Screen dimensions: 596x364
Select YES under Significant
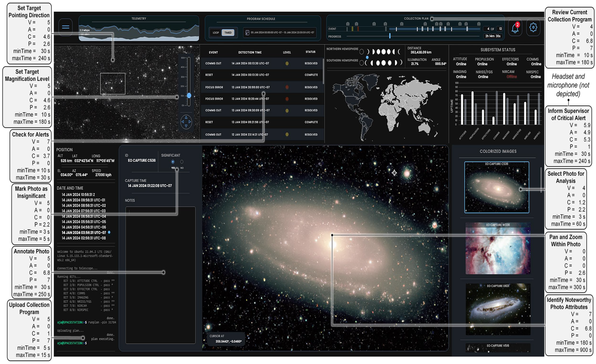[173, 162]
